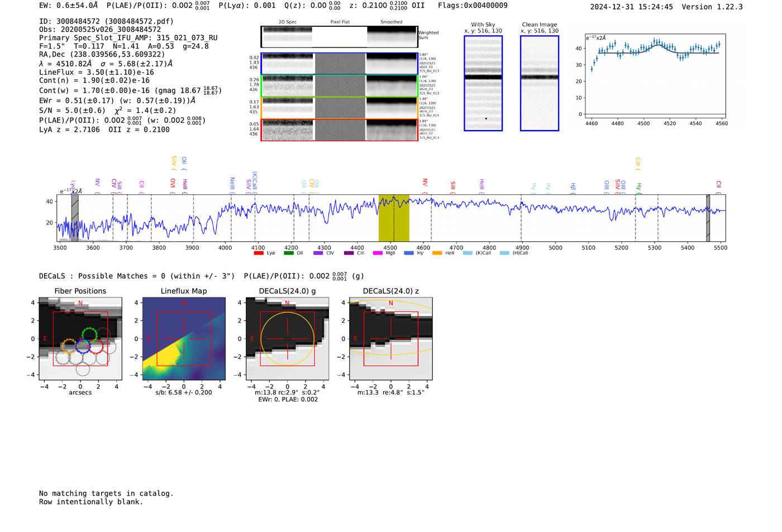
Task: Click the 'Cont(n) = 1.90(±0.02)e-16' line
Action: [x=94, y=80]
